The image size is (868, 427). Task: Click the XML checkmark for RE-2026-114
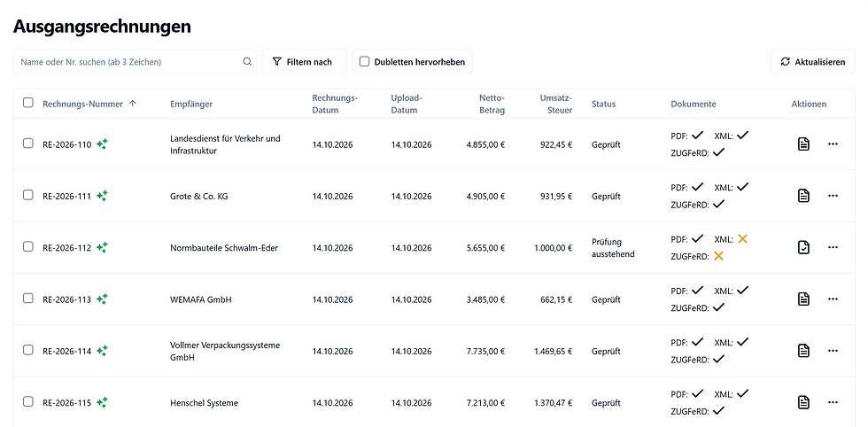coord(742,342)
